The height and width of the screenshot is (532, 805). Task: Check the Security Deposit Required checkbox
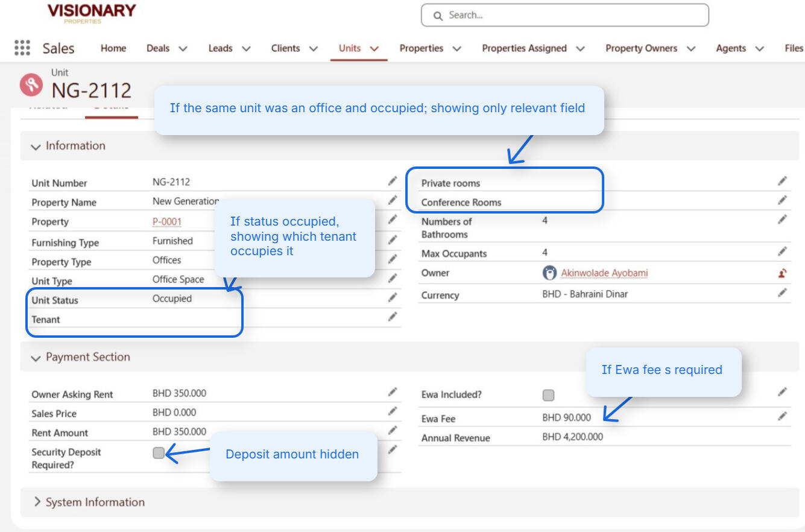[159, 453]
